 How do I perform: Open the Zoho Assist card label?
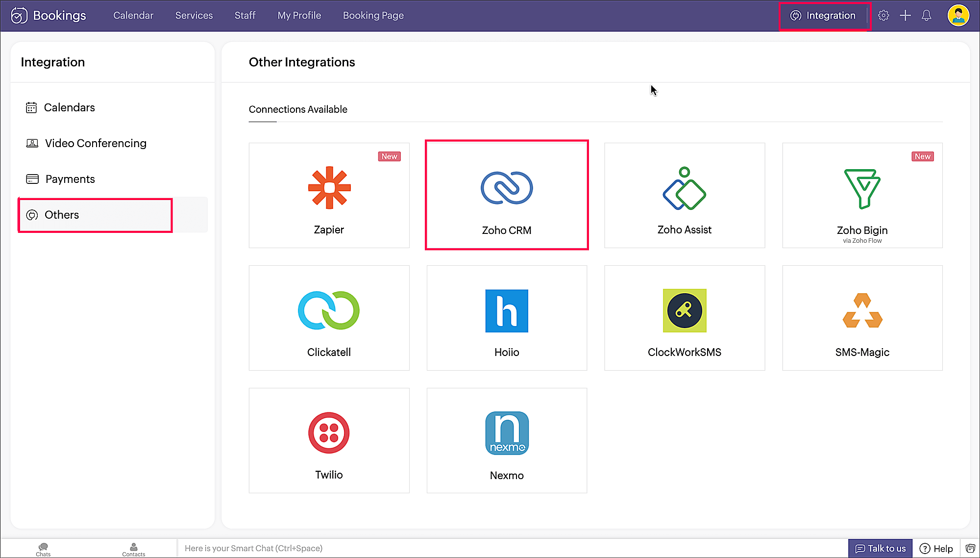(685, 229)
